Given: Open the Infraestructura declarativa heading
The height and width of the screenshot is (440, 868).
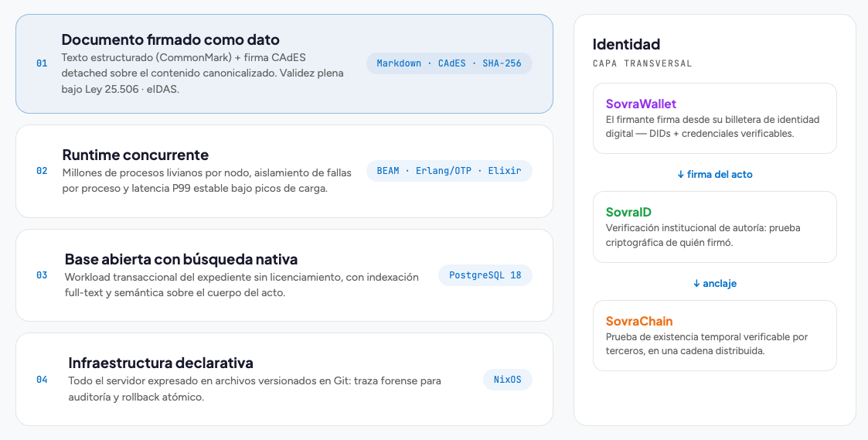Looking at the screenshot, I should 161,363.
